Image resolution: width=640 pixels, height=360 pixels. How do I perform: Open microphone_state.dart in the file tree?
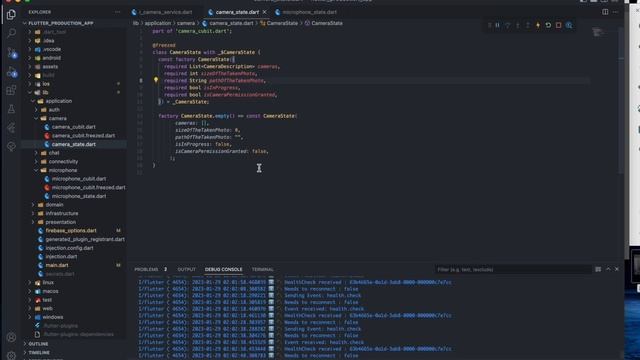(79, 196)
